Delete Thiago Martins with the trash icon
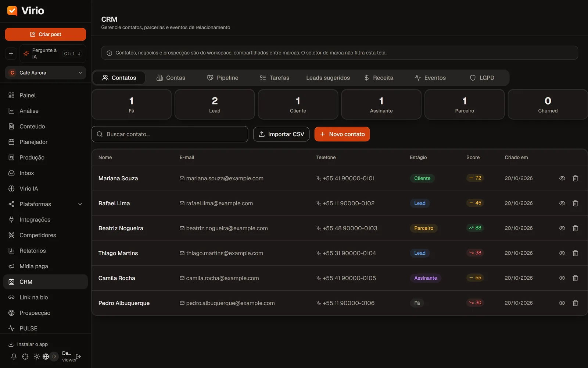Screen dimensions: 588x368 [x=576, y=253]
